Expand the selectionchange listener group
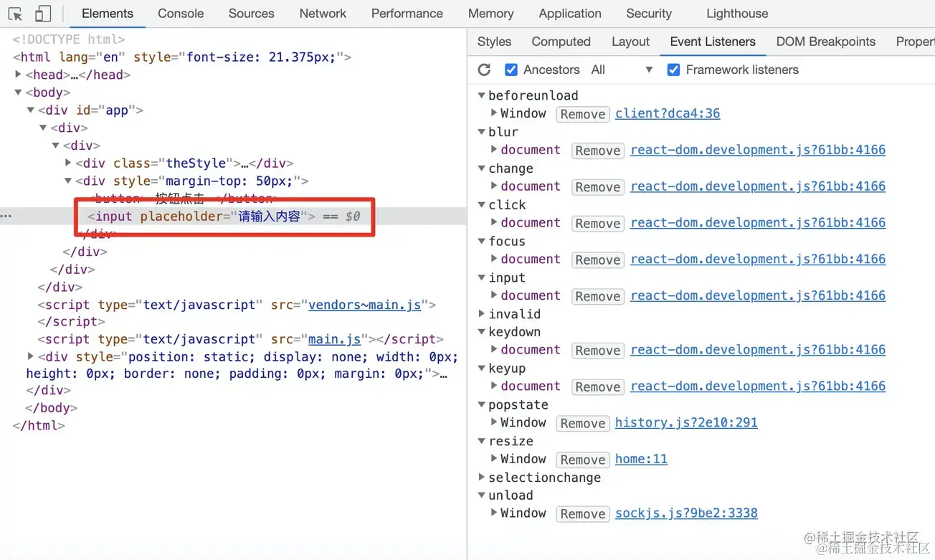 pos(482,478)
